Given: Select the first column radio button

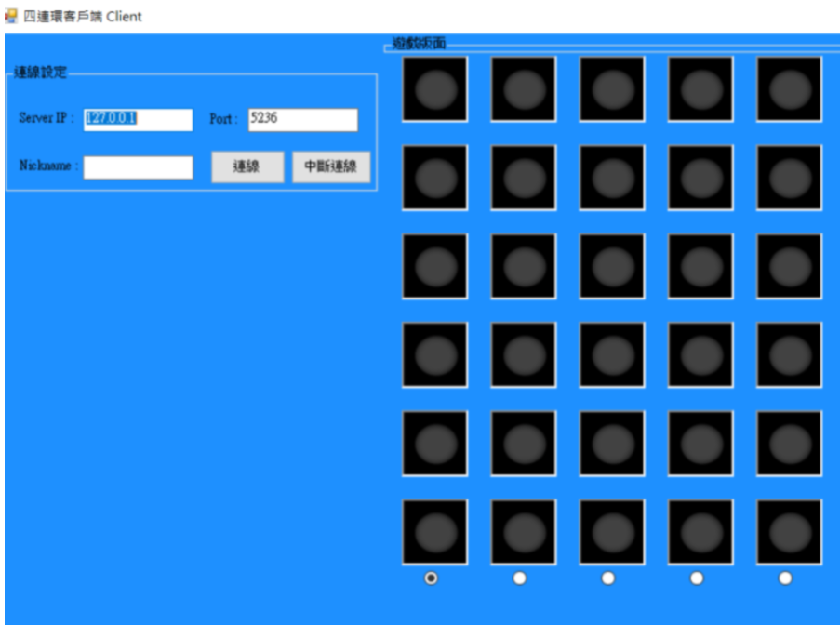Looking at the screenshot, I should (x=430, y=577).
